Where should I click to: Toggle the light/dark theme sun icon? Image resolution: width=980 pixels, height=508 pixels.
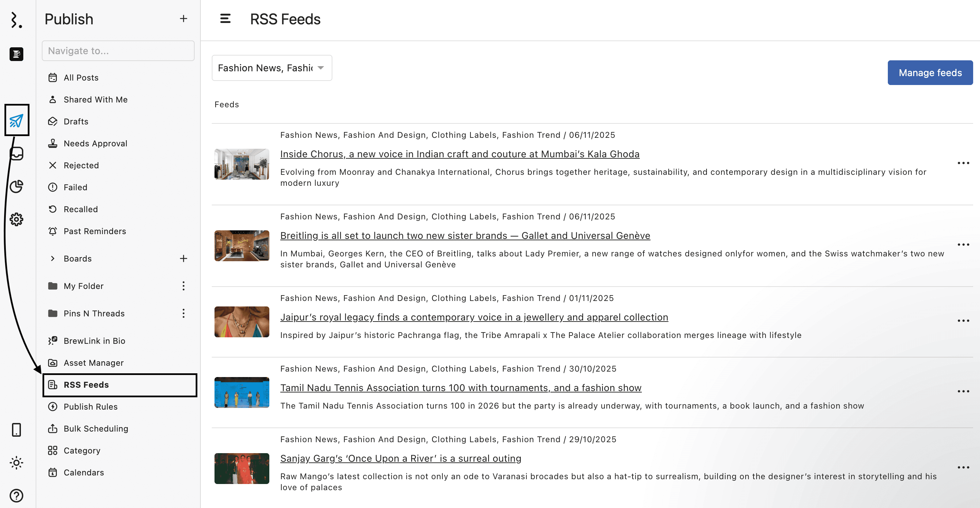(x=16, y=463)
